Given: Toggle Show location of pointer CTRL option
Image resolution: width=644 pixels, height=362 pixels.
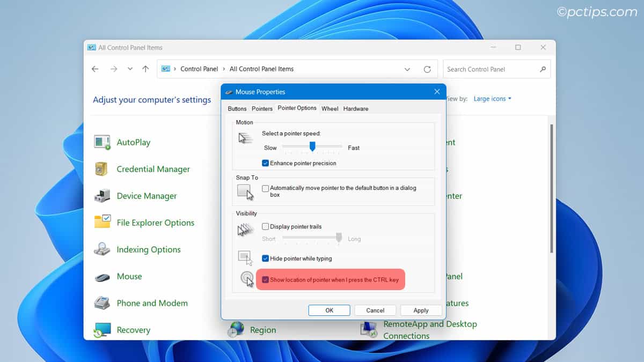Looking at the screenshot, I should (x=265, y=280).
